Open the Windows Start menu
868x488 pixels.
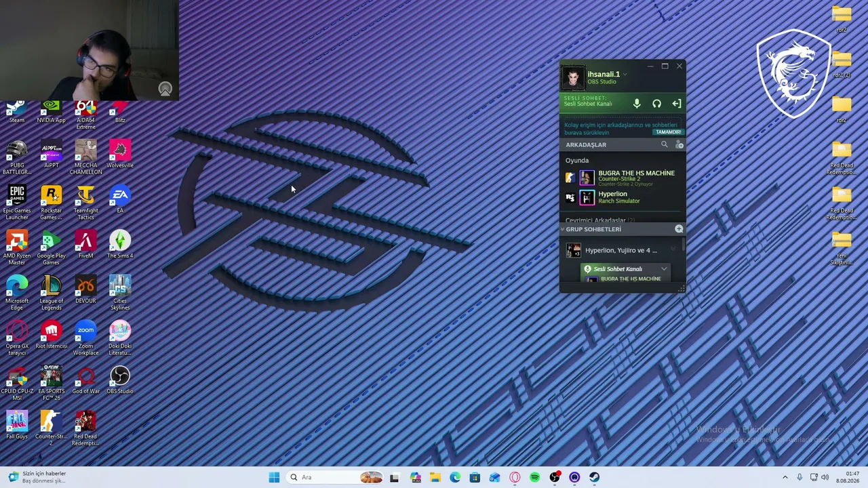pyautogui.click(x=274, y=477)
